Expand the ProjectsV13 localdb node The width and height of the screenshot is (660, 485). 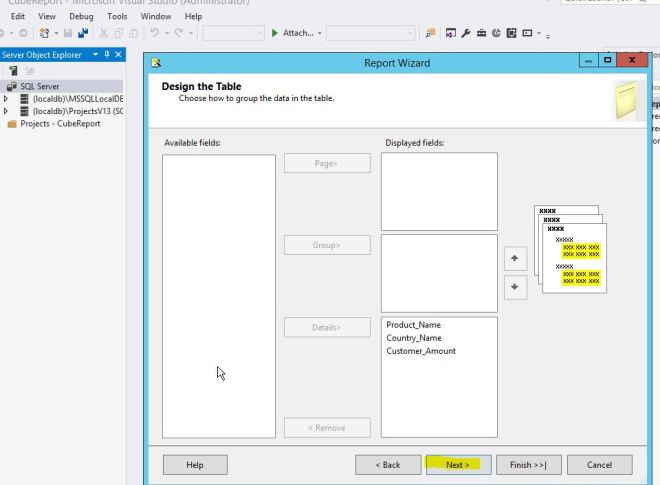(6, 111)
